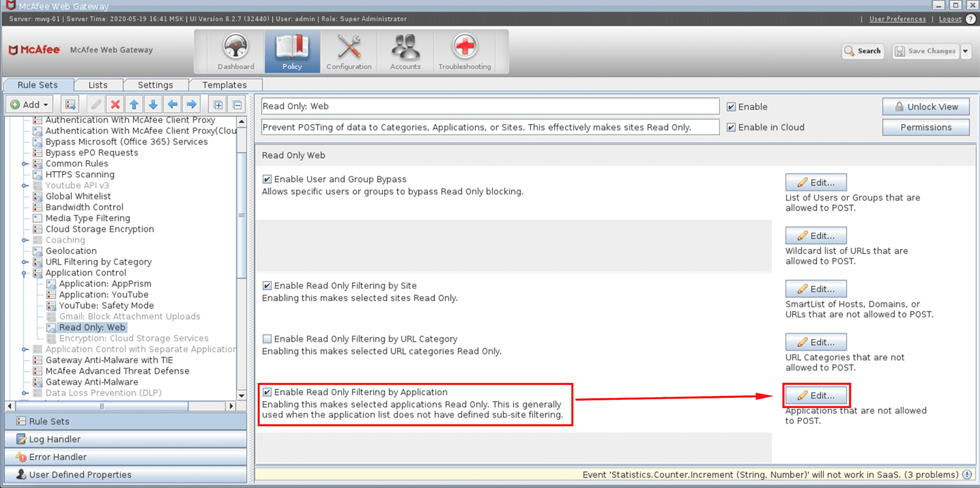Edit the Users or Groups allowed to POST
Viewport: 980px width, 488px height.
coord(816,182)
